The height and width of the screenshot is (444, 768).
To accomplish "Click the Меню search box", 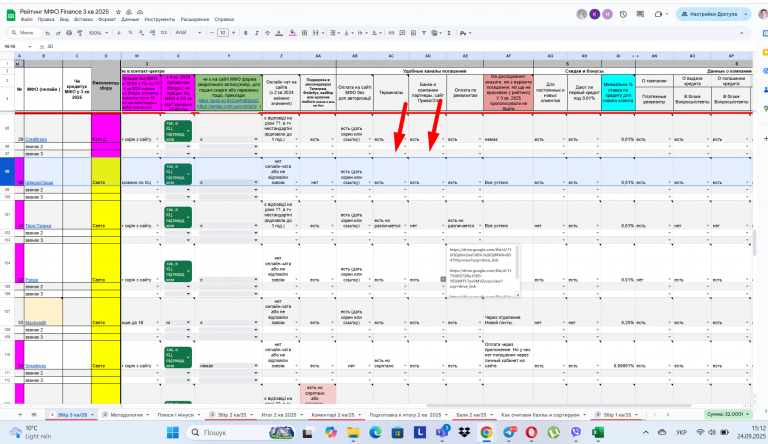I will point(24,33).
